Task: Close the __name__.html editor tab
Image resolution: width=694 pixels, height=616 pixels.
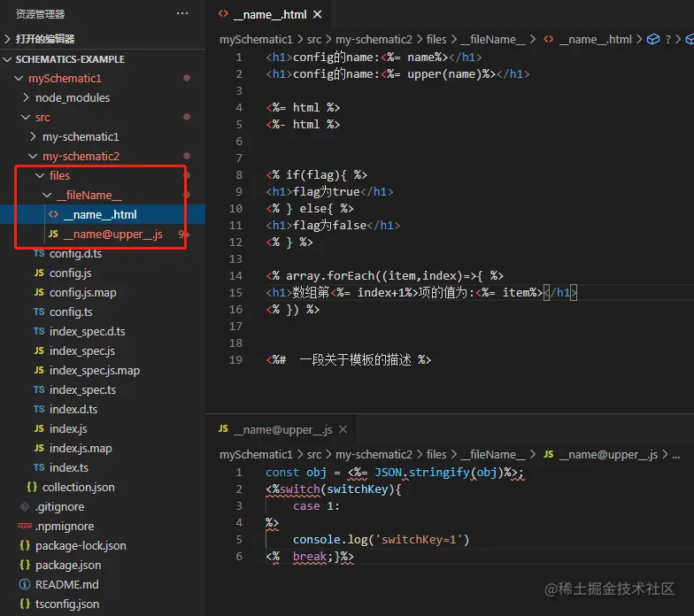Action: pos(317,14)
